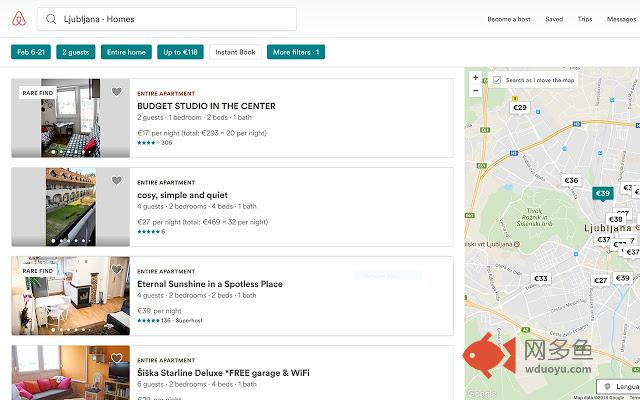Open the Entire home filter
The width and height of the screenshot is (640, 400).
pyautogui.click(x=126, y=52)
